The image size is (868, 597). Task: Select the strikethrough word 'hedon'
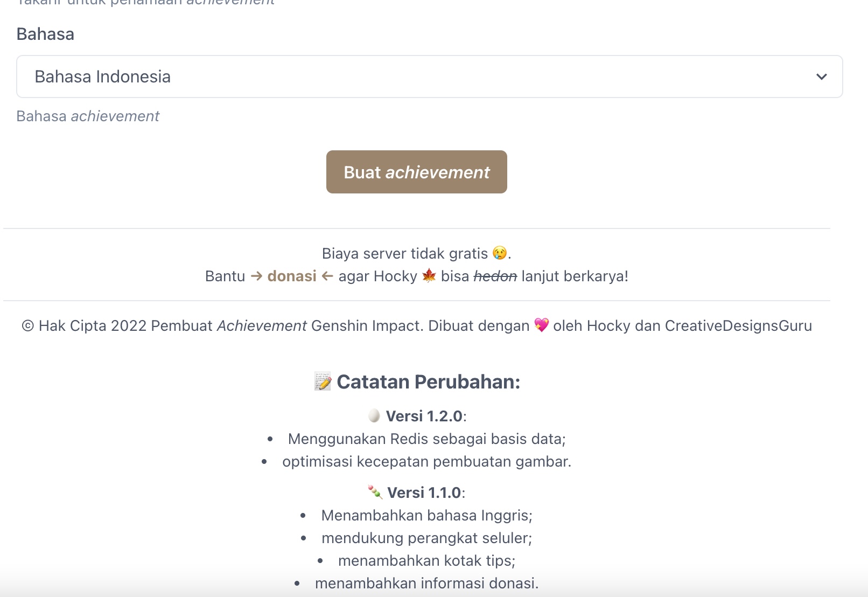tap(495, 276)
